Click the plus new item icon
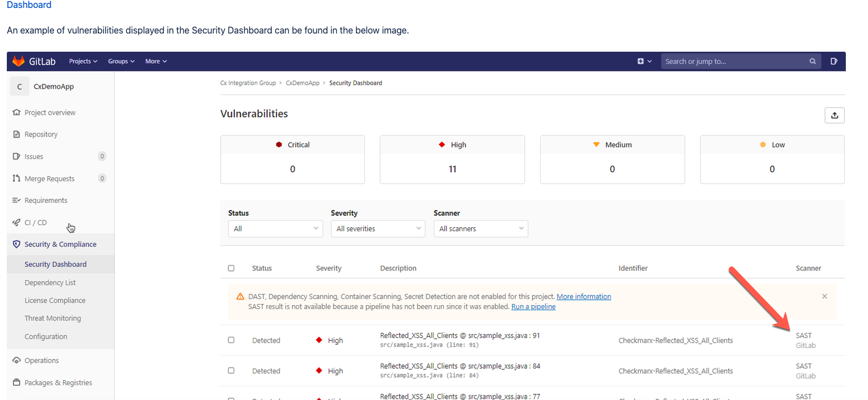 641,61
